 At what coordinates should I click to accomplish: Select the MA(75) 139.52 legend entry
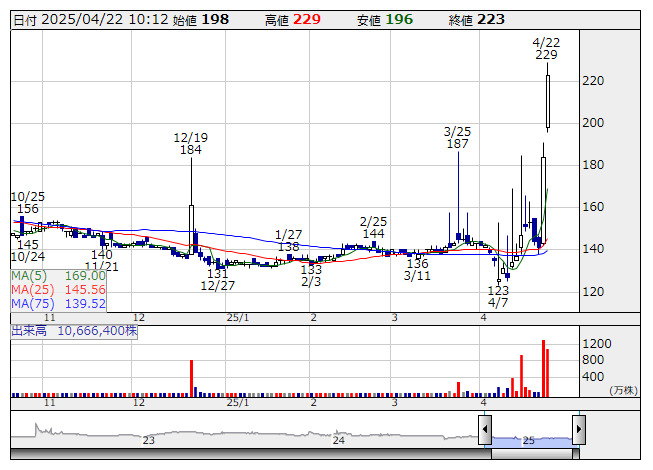point(59,303)
